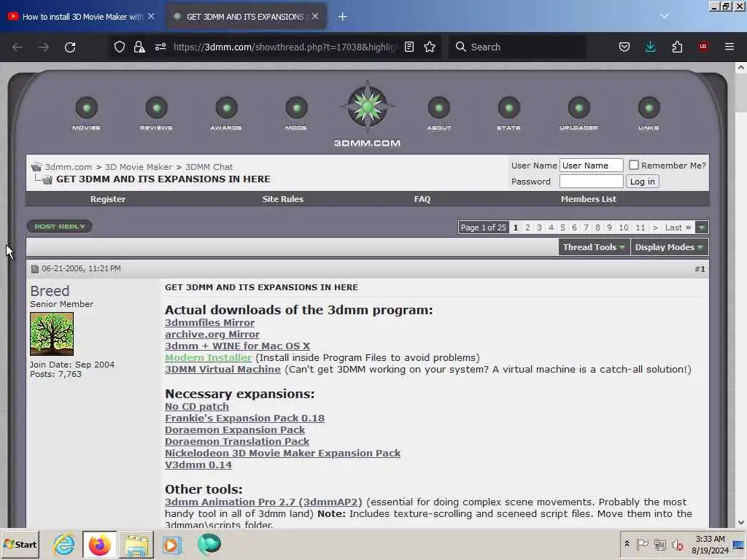Open the Modern Installer link

208,357
